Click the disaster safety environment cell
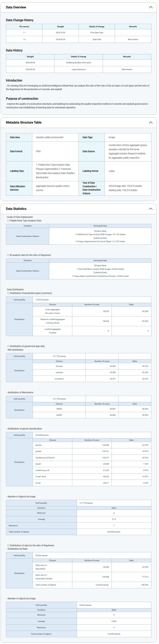Image resolution: width=159 pixels, height=644 pixels. tap(49, 137)
